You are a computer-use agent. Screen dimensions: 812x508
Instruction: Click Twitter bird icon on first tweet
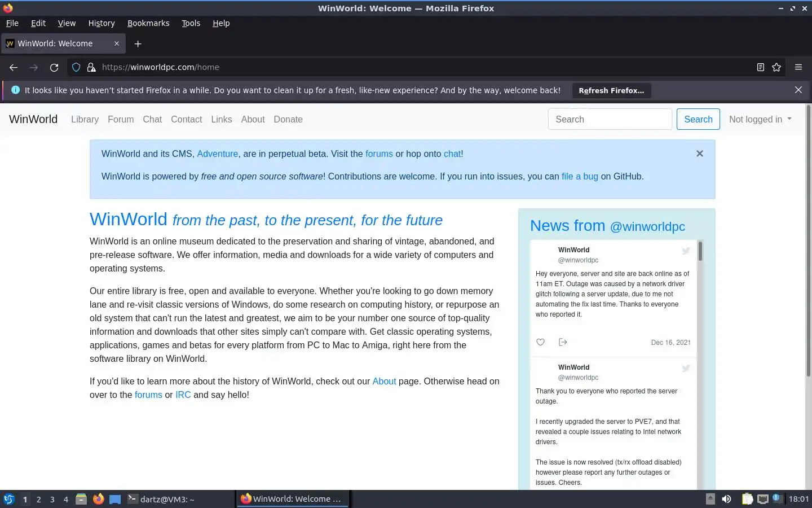point(686,251)
